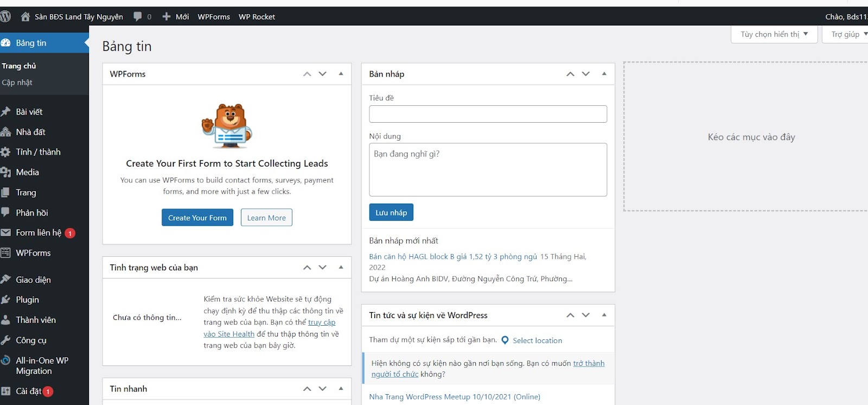This screenshot has width=868, height=405.
Task: Select Cập nhật submenu item
Action: 17,83
